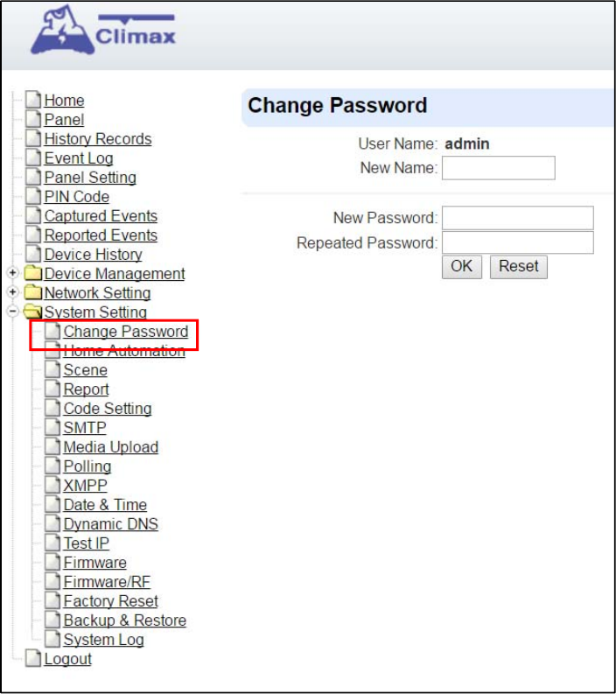Image resolution: width=616 pixels, height=694 pixels.
Task: Click the folder icon beside Network Setting
Action: coord(33,292)
